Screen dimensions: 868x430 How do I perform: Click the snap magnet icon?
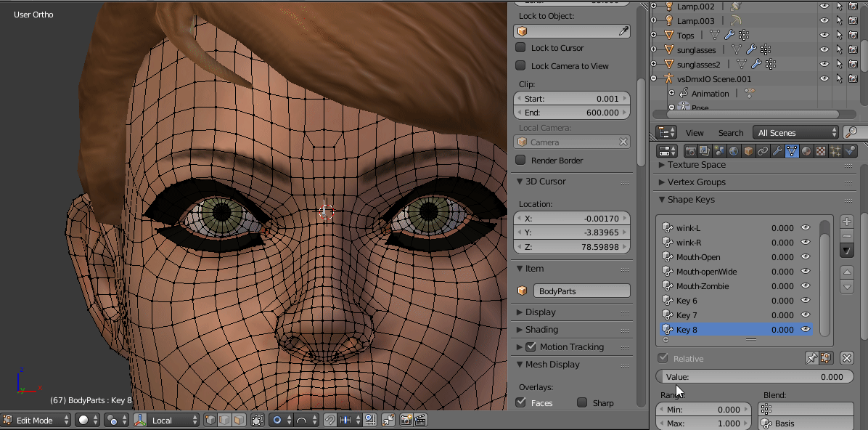click(x=329, y=420)
